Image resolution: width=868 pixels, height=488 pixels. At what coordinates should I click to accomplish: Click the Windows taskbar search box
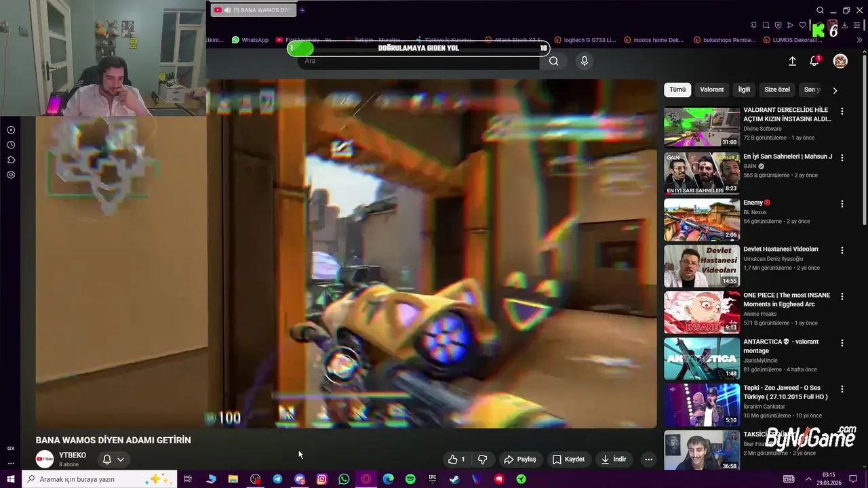[x=100, y=479]
